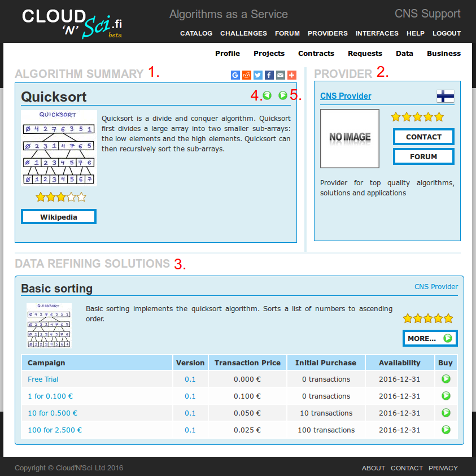
Task: Click the MORE... button
Action: (430, 338)
